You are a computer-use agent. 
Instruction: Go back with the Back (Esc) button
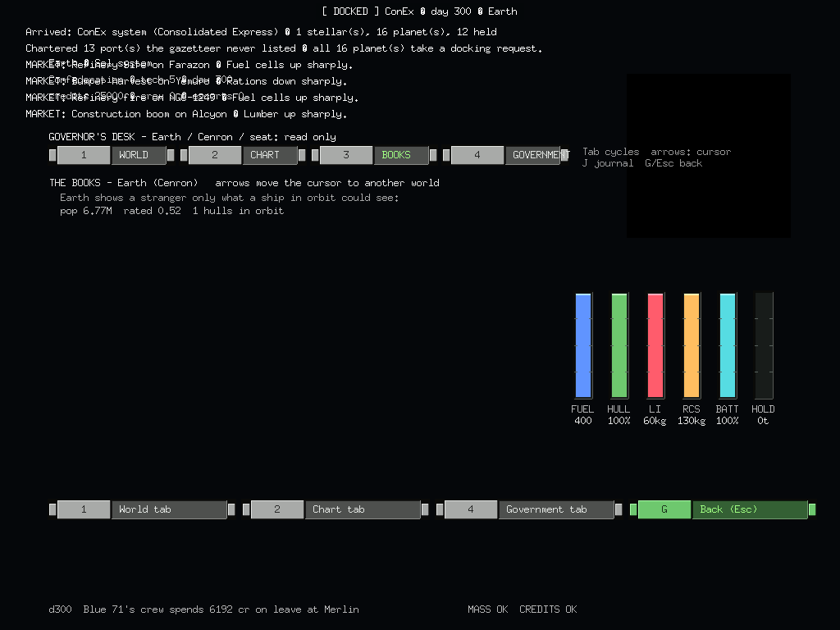tap(723, 509)
